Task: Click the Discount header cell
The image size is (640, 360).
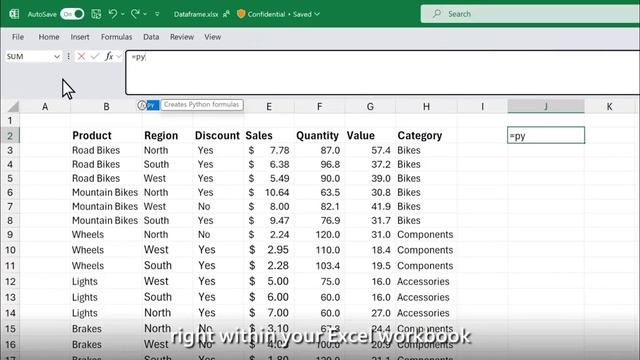Action: (x=217, y=136)
